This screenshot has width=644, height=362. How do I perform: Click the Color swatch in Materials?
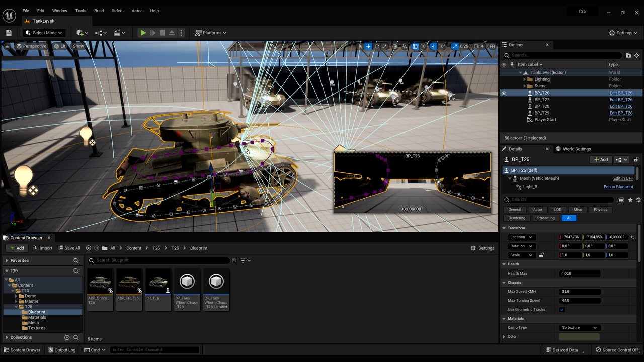click(579, 337)
